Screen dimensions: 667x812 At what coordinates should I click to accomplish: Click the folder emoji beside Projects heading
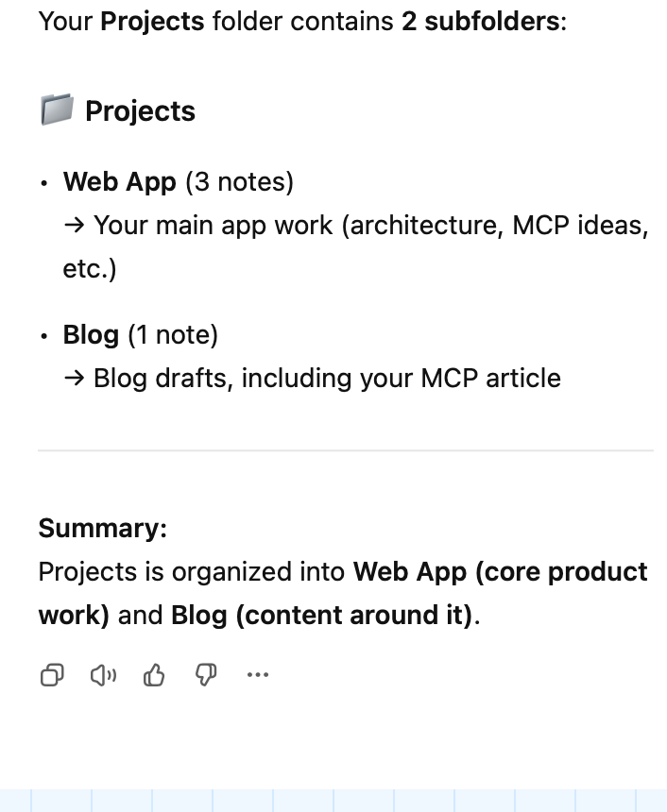57,110
